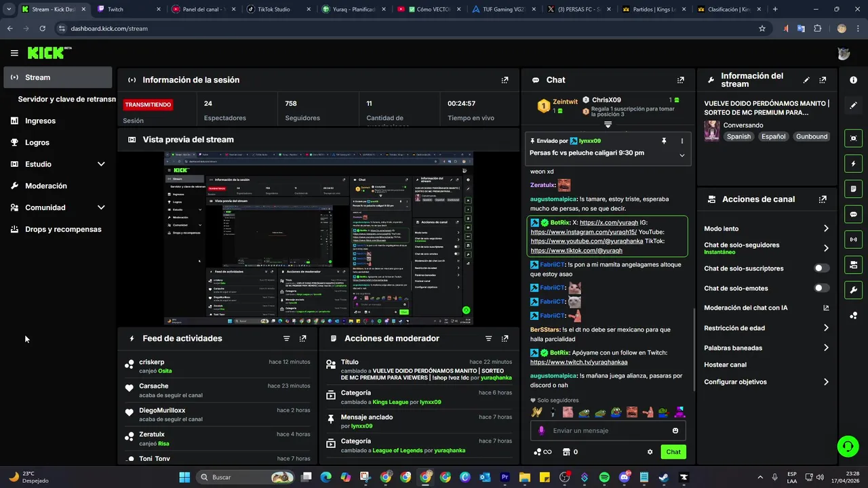
Task: Click the stream preview thumbnail
Action: click(319, 239)
